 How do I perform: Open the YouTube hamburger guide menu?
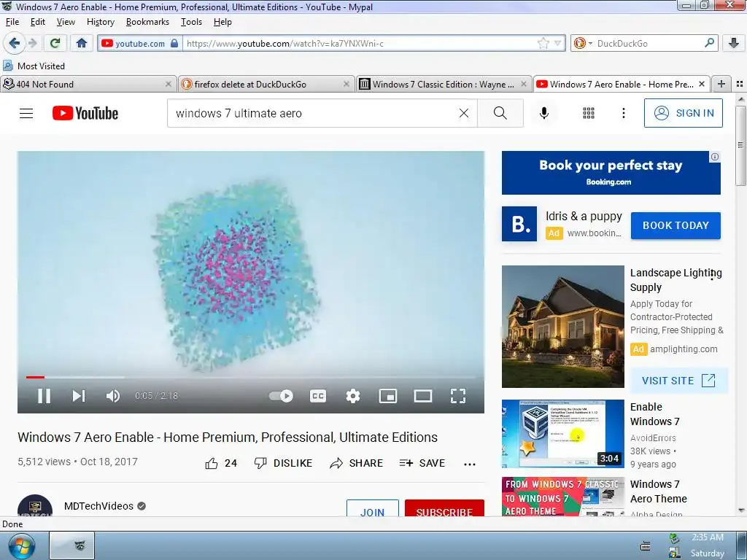(26, 113)
